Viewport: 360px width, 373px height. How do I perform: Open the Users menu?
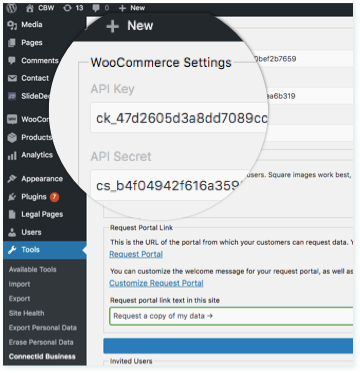(31, 232)
